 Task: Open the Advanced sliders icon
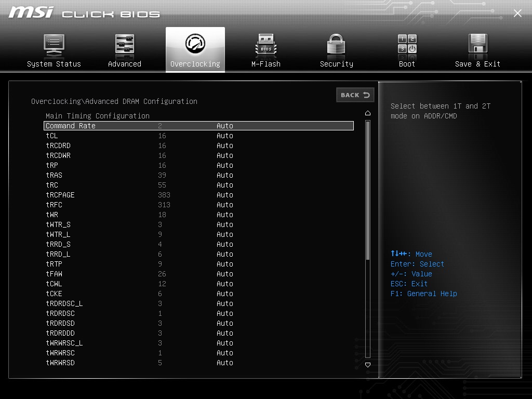click(x=125, y=44)
